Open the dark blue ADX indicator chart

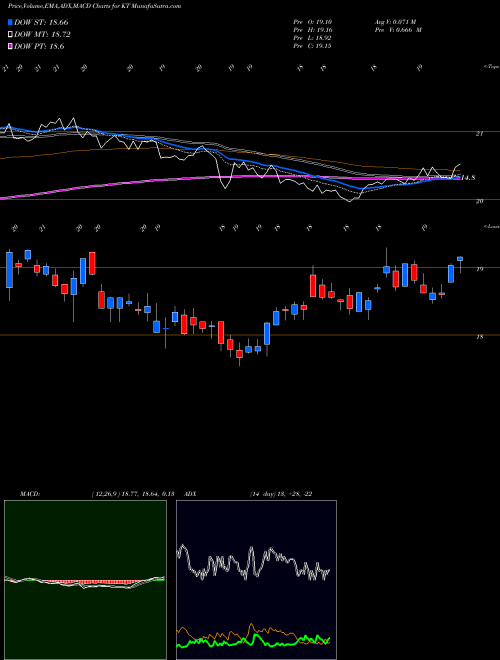(x=256, y=580)
